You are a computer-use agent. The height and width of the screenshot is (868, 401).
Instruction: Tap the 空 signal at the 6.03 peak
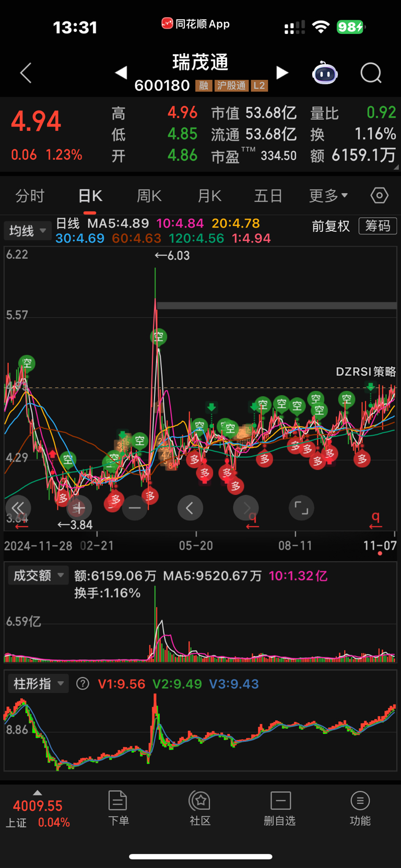(158, 337)
